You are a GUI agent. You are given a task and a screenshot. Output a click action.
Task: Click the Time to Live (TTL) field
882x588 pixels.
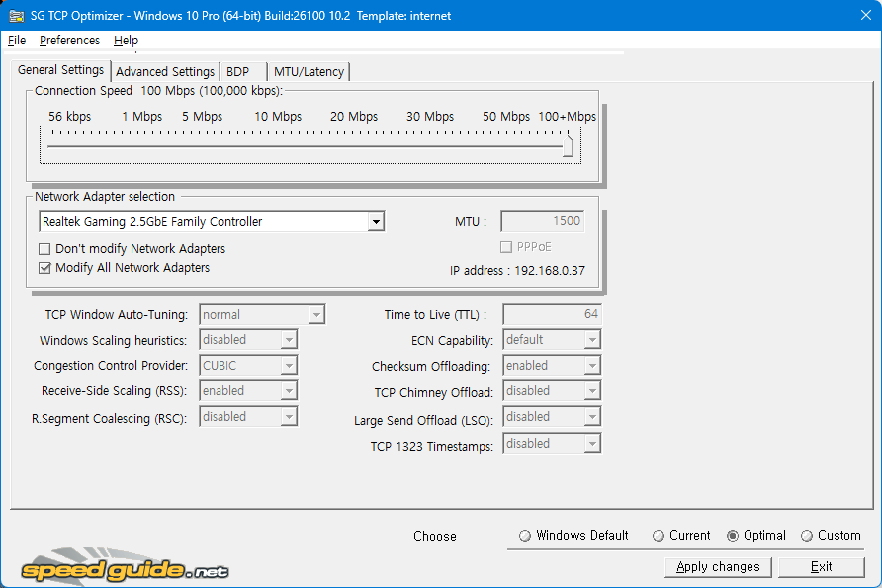pyautogui.click(x=552, y=314)
